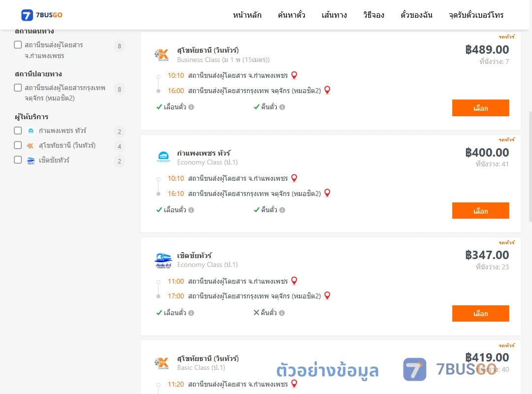The image size is (532, 394).
Task: Open the ค้นหาตั๋ว menu item
Action: pos(292,15)
